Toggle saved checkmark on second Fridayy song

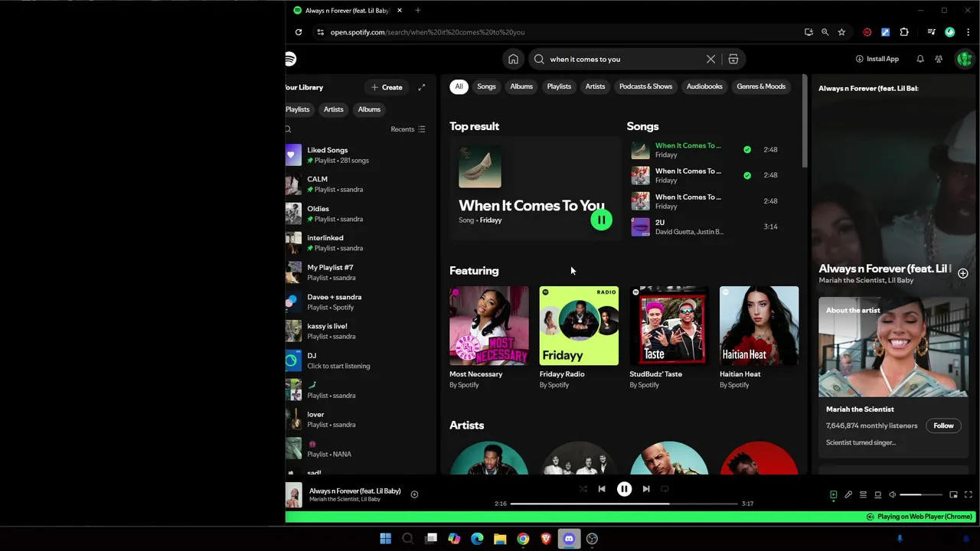(x=747, y=175)
